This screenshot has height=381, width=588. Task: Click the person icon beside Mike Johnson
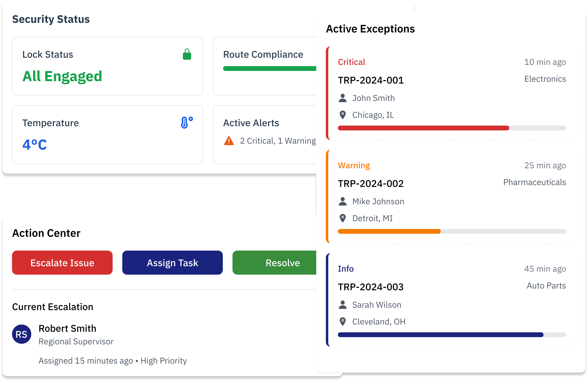343,201
